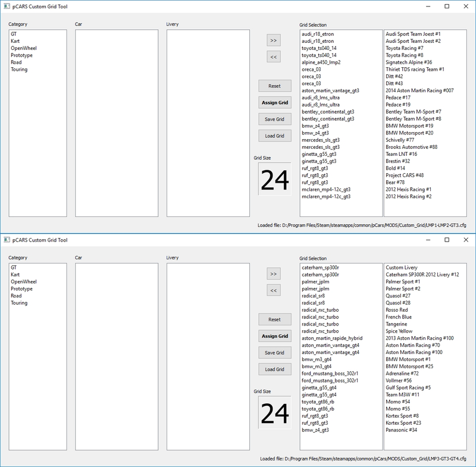Image resolution: width=476 pixels, height=467 pixels.
Task: Select Road category in bottom window
Action: (16, 296)
